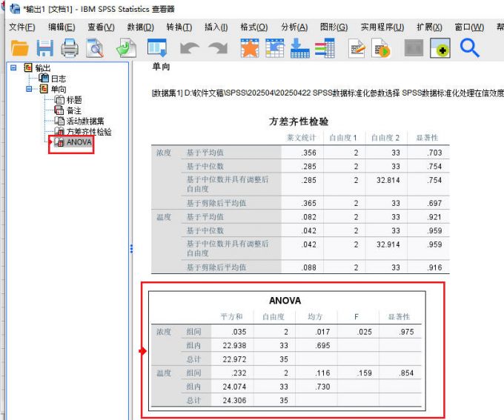Viewport: 504px width, 420px height.
Task: Click the Save document icon
Action: pos(45,48)
